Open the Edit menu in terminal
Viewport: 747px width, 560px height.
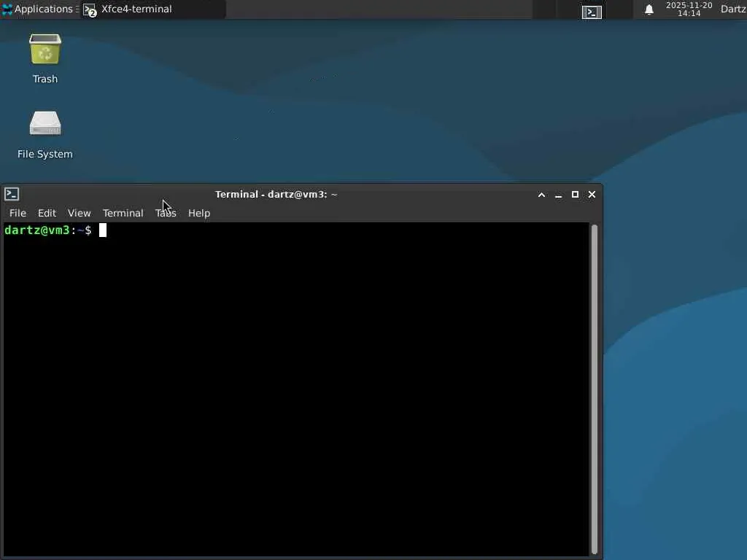point(47,213)
